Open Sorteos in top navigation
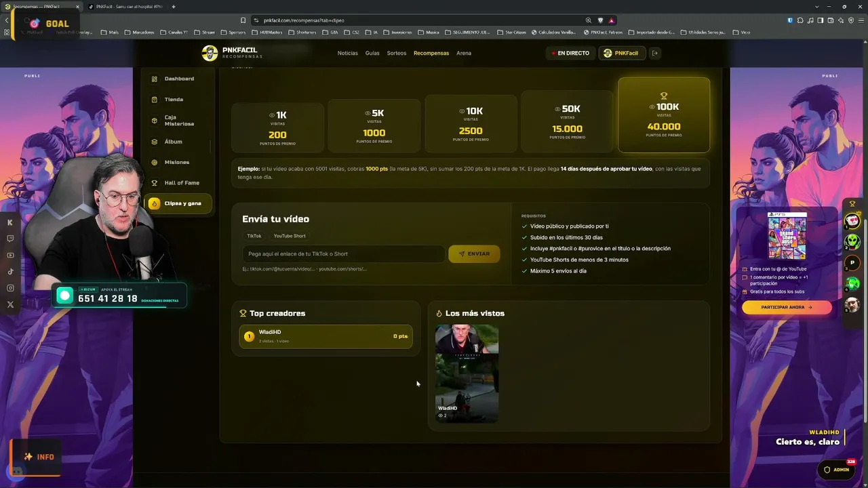This screenshot has height=488, width=868. [x=397, y=53]
